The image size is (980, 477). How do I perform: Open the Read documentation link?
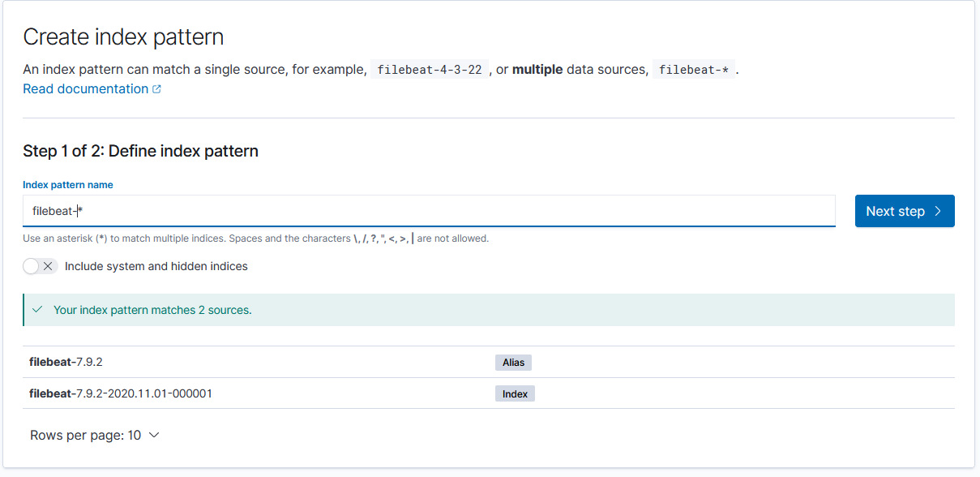coord(85,89)
